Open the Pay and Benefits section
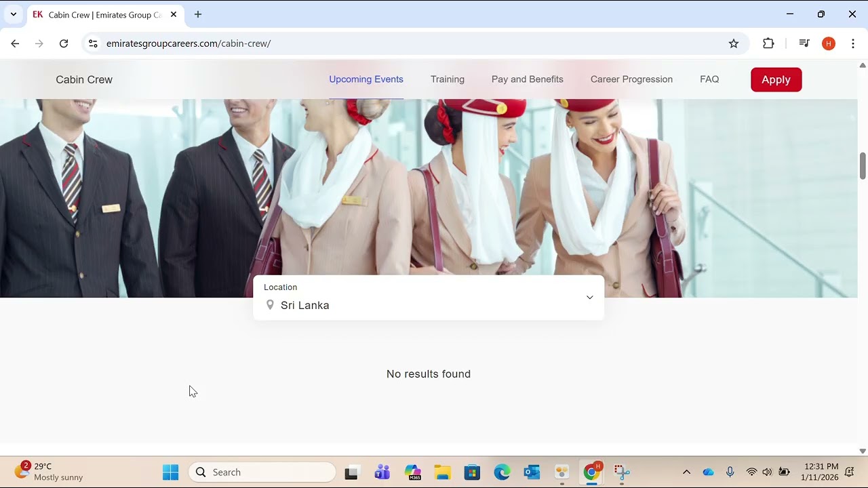This screenshot has width=868, height=488. click(528, 79)
